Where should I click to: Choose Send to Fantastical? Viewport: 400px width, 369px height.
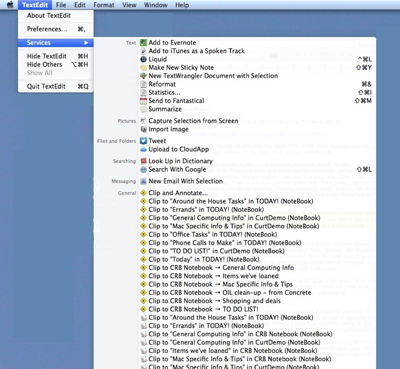pyautogui.click(x=257, y=101)
